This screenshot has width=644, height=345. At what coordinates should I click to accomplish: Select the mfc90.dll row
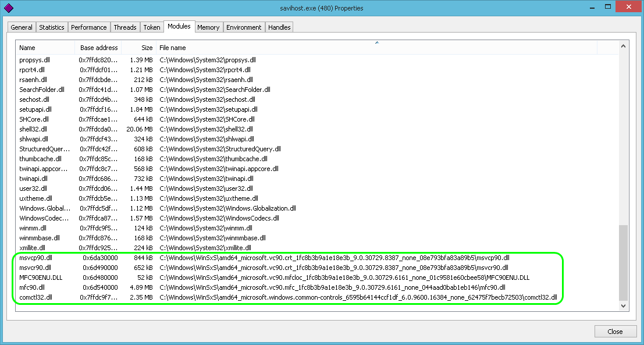coord(317,287)
